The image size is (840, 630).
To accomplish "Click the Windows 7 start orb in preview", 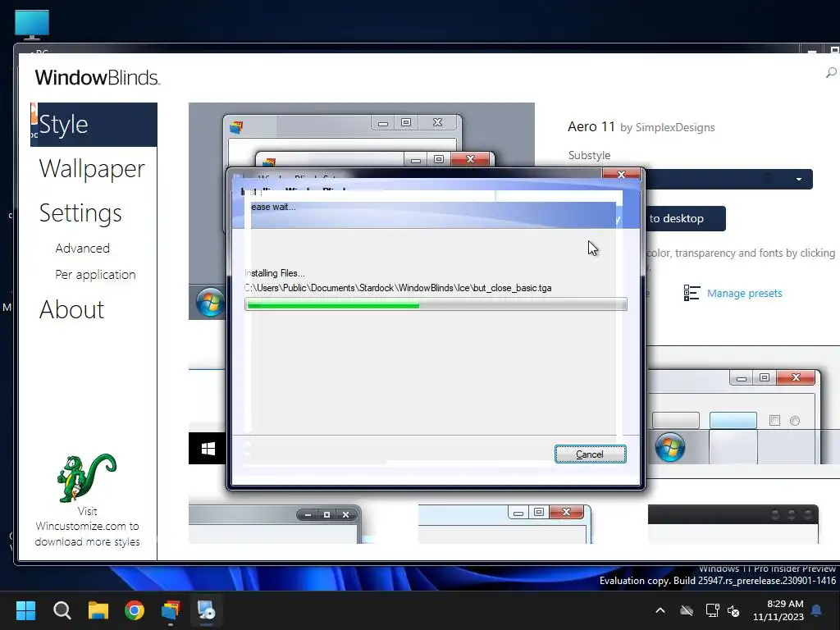I will tap(210, 303).
